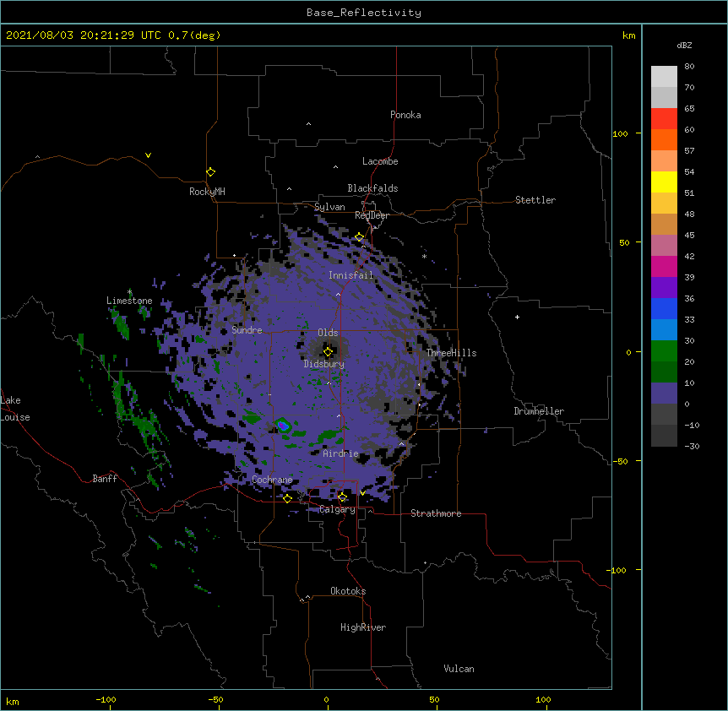The width and height of the screenshot is (728, 711).
Task: Click the white asterisk east of Innisfail
Action: point(424,257)
